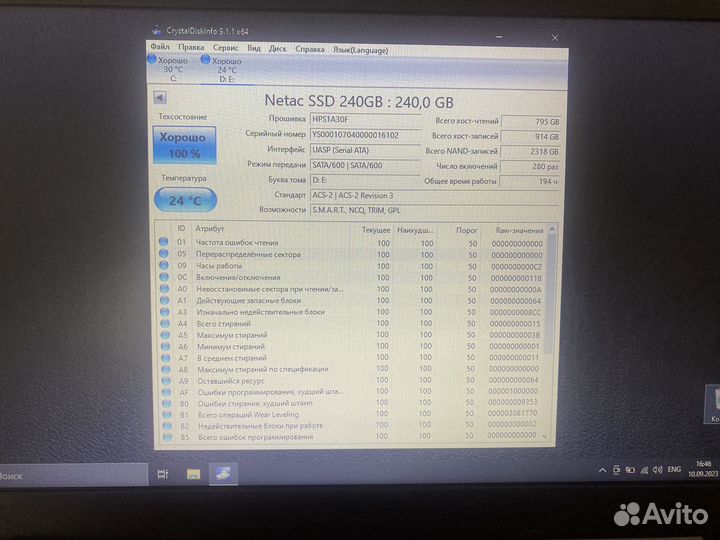Select the C: disk tab at 30 °C
Image resolution: width=720 pixels, height=540 pixels.
169,69
